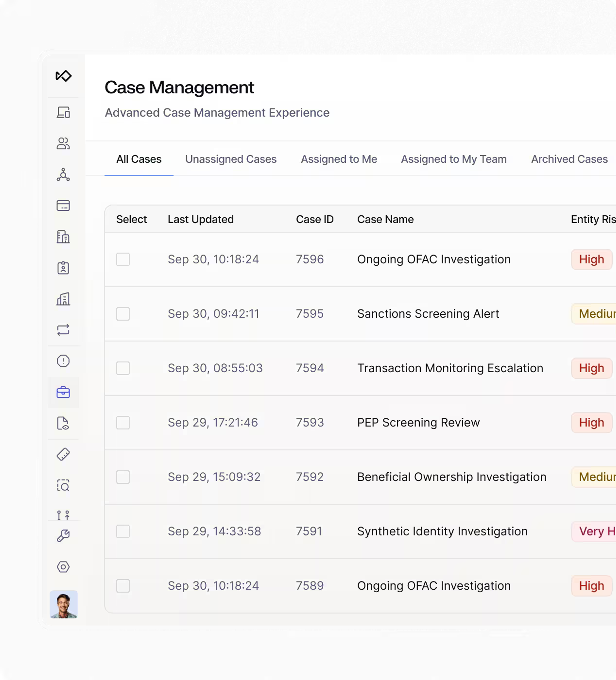Switch to the Archived Cases tab
This screenshot has width=616, height=680.
(x=569, y=159)
